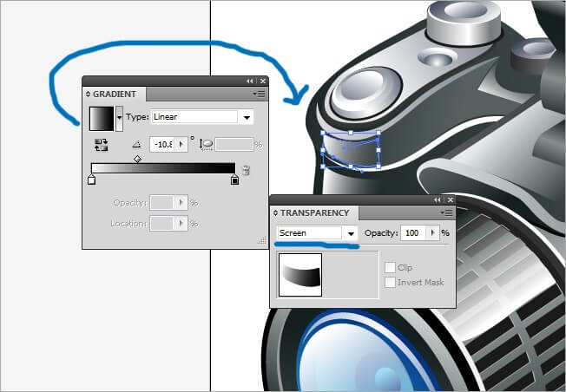Close the Transparency panel
Viewport: 566px width, 392px height.
[451, 199]
